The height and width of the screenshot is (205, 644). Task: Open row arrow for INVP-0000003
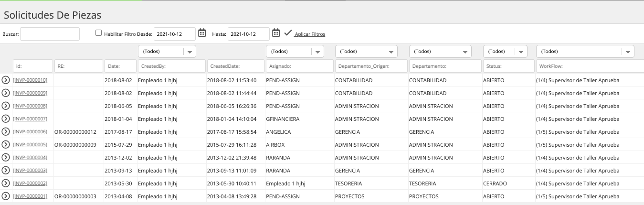(x=6, y=171)
